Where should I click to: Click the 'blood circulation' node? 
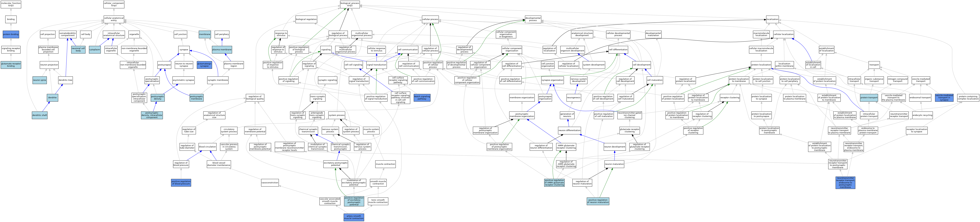[x=207, y=147]
